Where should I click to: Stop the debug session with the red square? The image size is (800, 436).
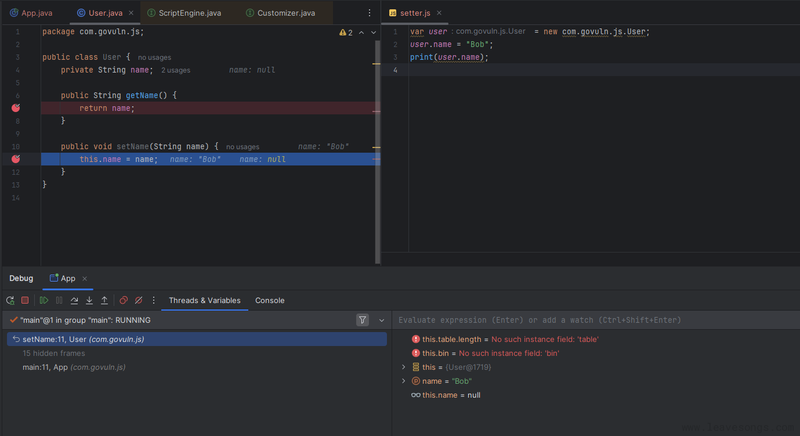(25, 300)
